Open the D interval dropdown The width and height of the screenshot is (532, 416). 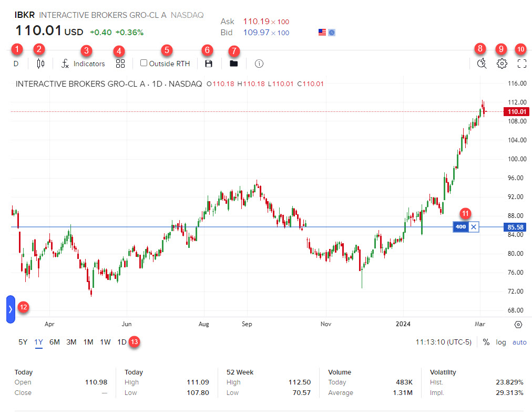click(x=16, y=63)
